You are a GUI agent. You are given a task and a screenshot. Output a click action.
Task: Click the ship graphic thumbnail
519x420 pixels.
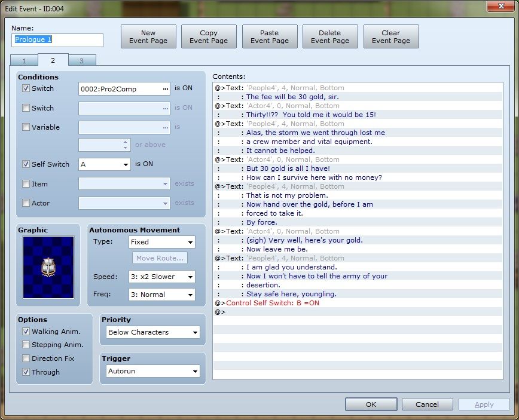[x=48, y=267]
